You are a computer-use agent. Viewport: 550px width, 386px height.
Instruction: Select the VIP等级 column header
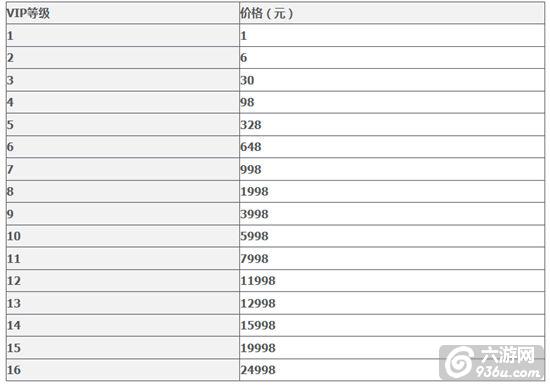(x=123, y=13)
